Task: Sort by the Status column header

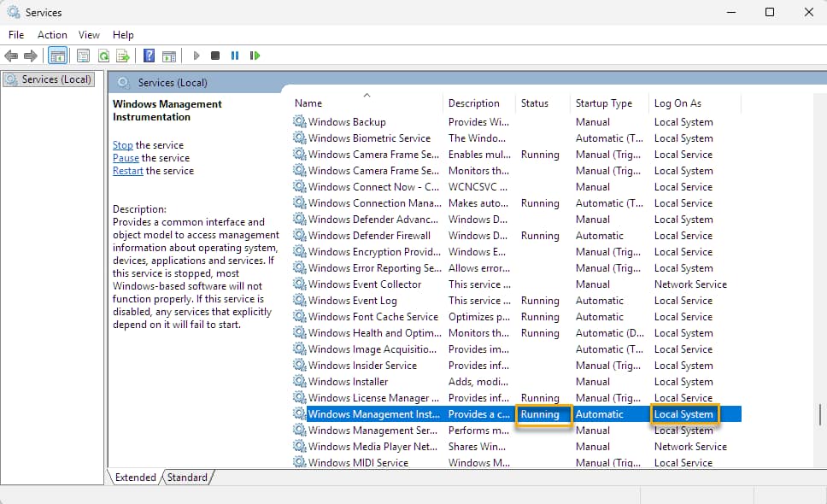Action: 543,103
